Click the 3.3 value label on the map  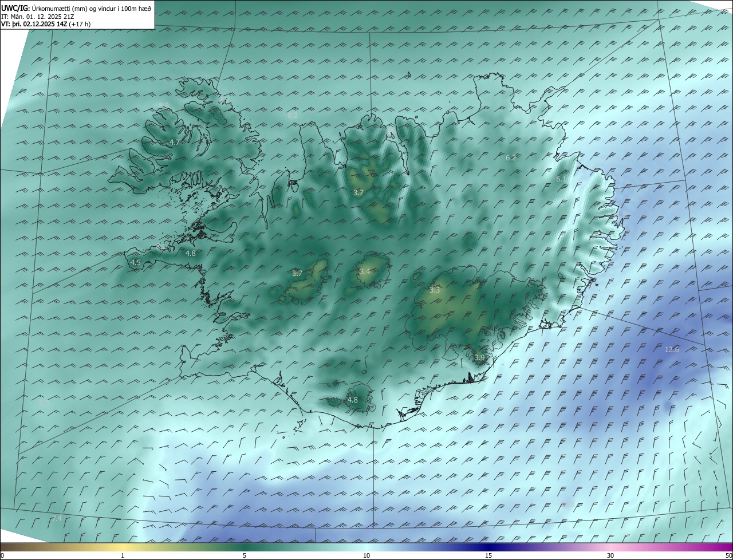(435, 290)
